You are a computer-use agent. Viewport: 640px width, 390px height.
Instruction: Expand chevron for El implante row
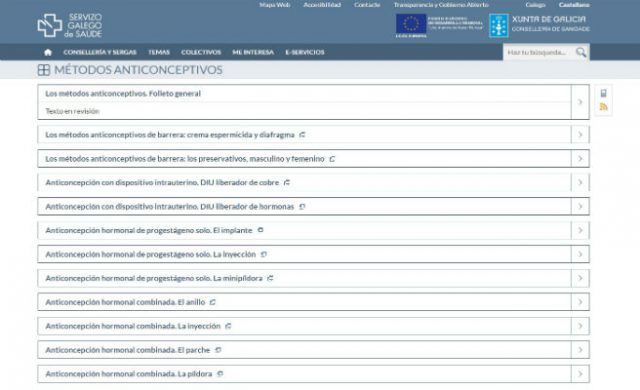[x=580, y=230]
